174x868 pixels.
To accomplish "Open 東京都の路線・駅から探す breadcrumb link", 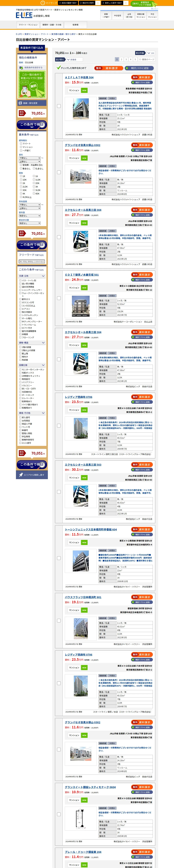I will pyautogui.click(x=64, y=34).
